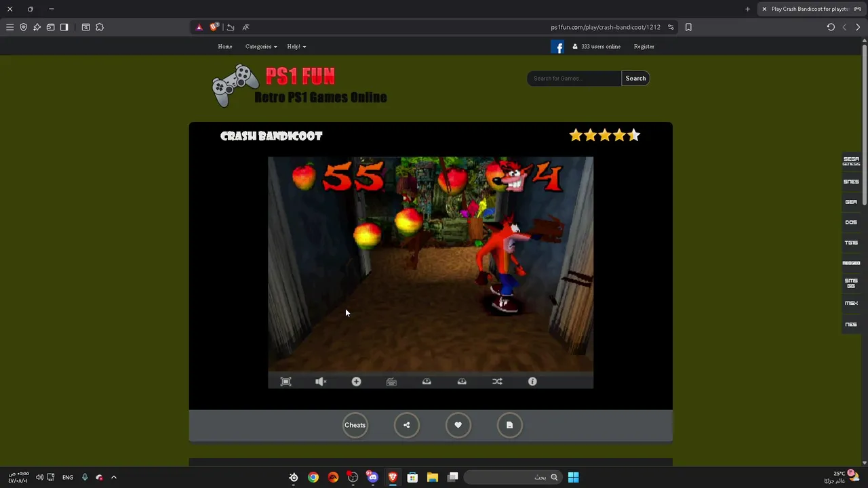Screen dimensions: 868x488
Task: Open a new tab with plus
Action: 747,9
